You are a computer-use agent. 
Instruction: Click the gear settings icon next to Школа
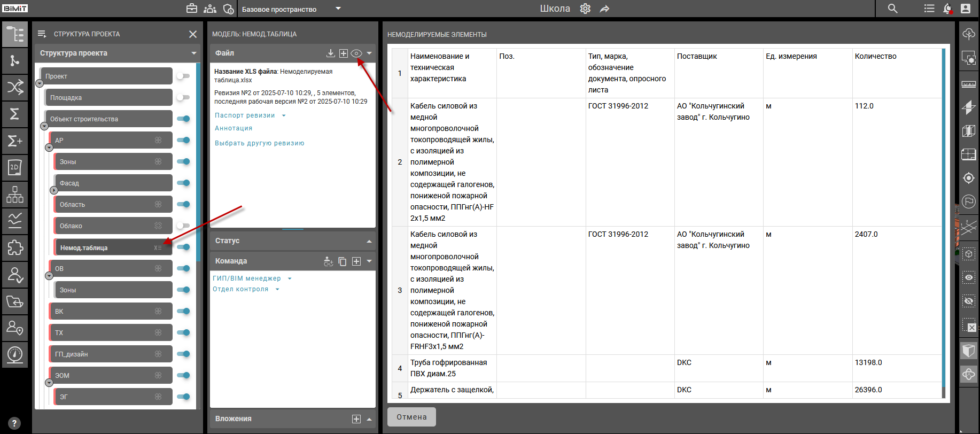pyautogui.click(x=585, y=9)
